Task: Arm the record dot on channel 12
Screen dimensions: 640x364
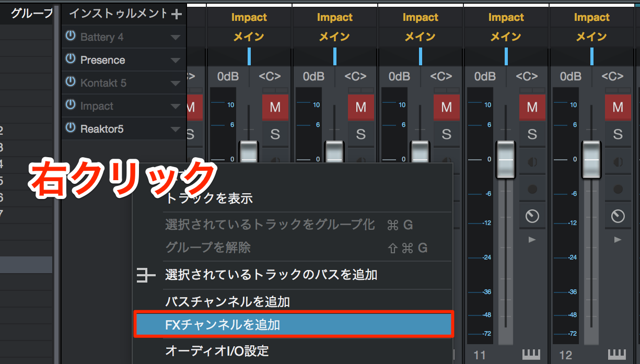Action: [618, 189]
